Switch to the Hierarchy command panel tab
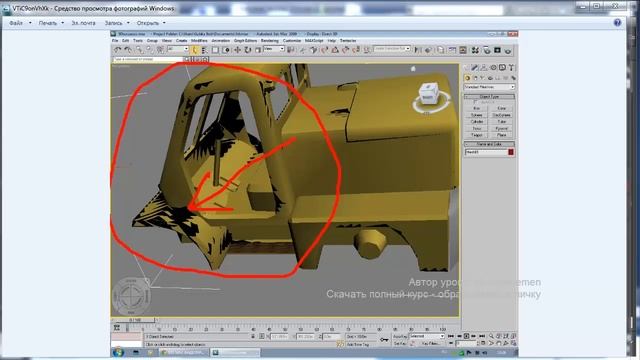This screenshot has height=360, width=640. (x=484, y=67)
